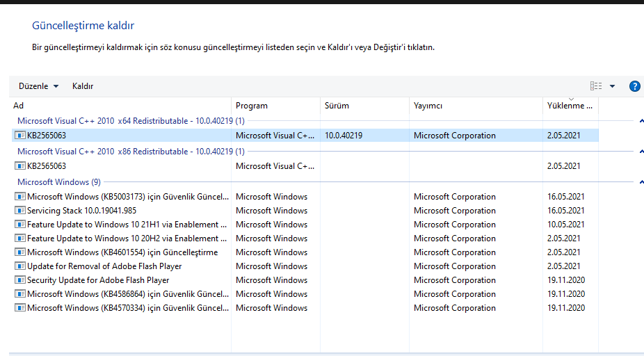
Task: Click the icon beside Update for Removal of Adobe Flash Player
Action: tap(19, 266)
